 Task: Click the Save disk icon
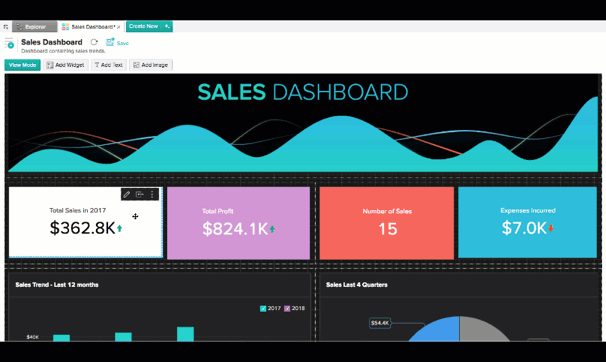111,42
